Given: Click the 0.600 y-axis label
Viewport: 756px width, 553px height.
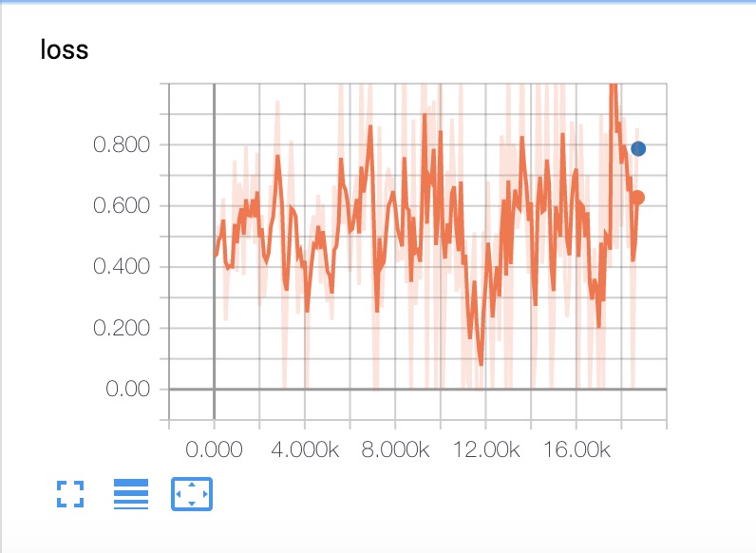Looking at the screenshot, I should click(x=122, y=206).
